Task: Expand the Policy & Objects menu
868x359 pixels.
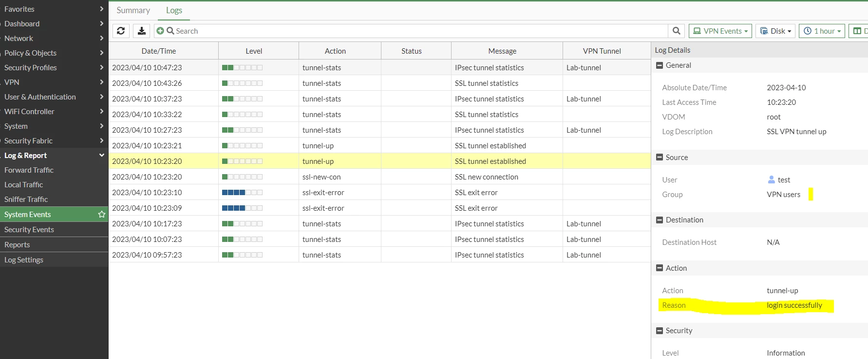Action: tap(54, 53)
